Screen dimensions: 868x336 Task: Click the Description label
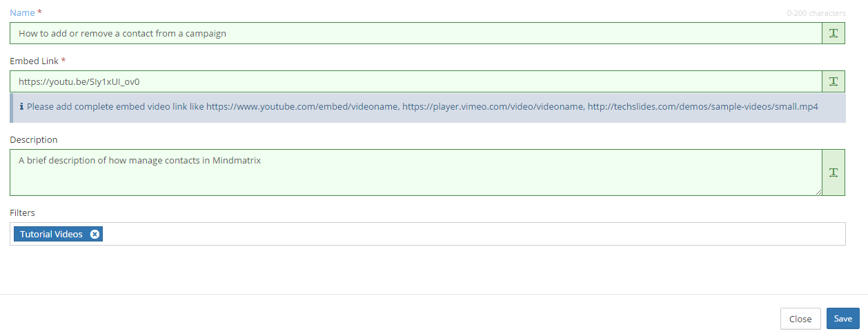pyautogui.click(x=34, y=139)
